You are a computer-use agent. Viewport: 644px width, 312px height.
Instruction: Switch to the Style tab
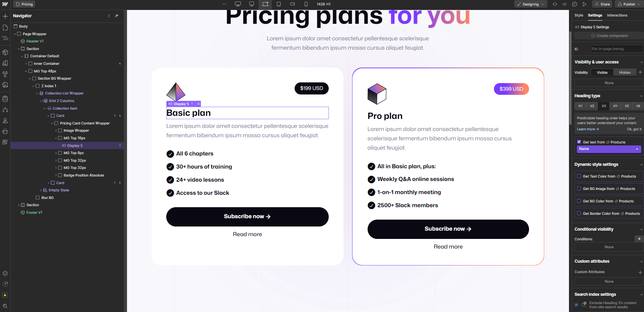pyautogui.click(x=579, y=15)
